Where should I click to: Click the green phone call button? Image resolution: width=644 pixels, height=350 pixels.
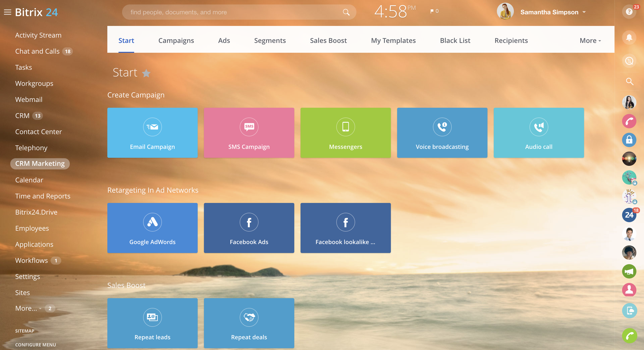coord(629,336)
